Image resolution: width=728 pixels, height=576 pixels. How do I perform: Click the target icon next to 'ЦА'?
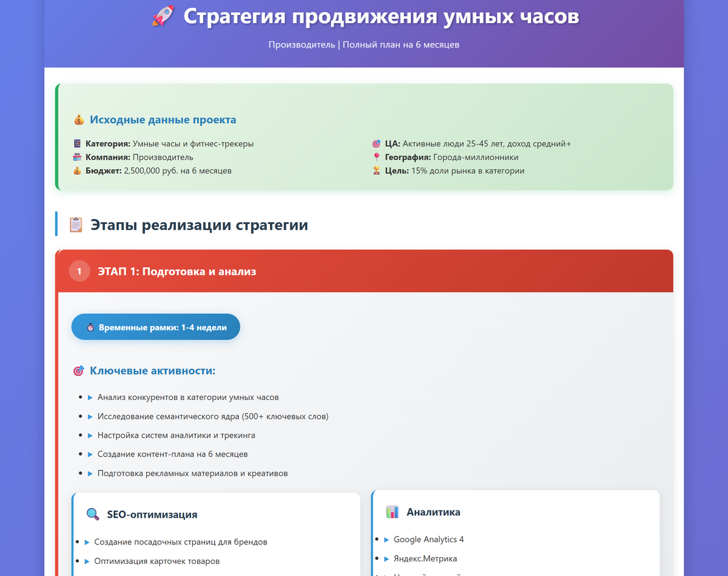click(376, 144)
